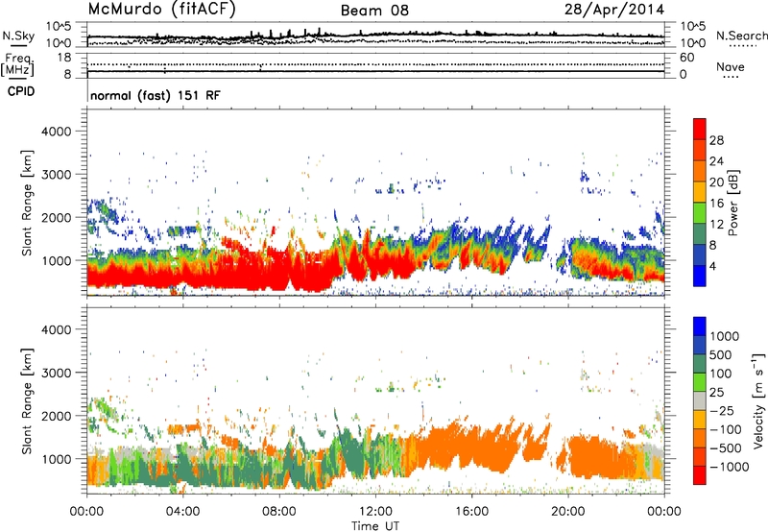
Task: Click the 28/Apr/2014 date label
Action: tap(614, 10)
